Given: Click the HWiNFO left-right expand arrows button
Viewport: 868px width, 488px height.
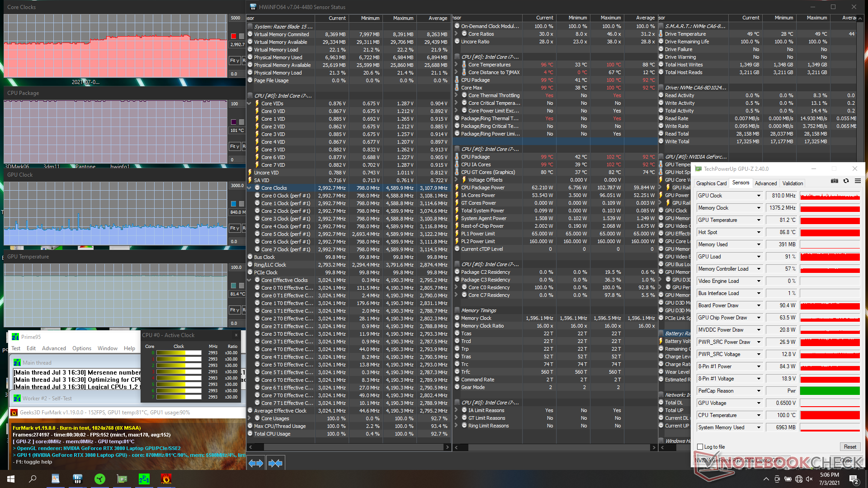Looking at the screenshot, I should (256, 463).
